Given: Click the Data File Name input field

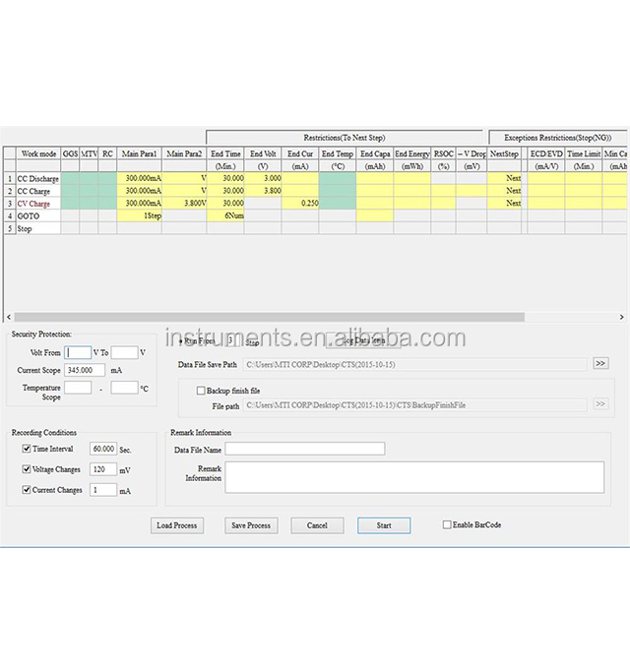Looking at the screenshot, I should click(x=305, y=449).
